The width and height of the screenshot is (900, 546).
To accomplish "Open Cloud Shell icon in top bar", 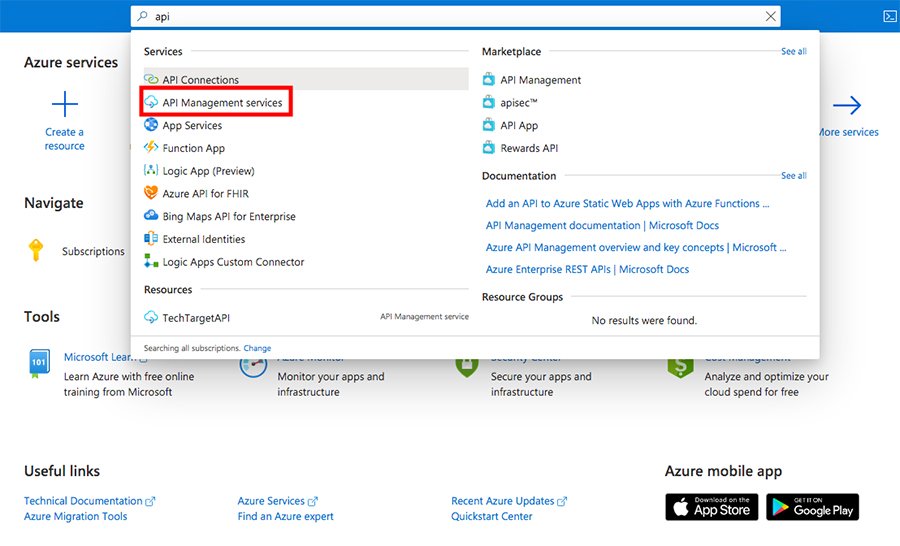I will 888,17.
